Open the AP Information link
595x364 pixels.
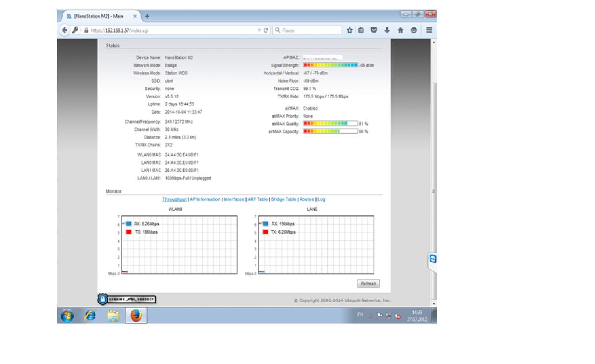point(205,200)
